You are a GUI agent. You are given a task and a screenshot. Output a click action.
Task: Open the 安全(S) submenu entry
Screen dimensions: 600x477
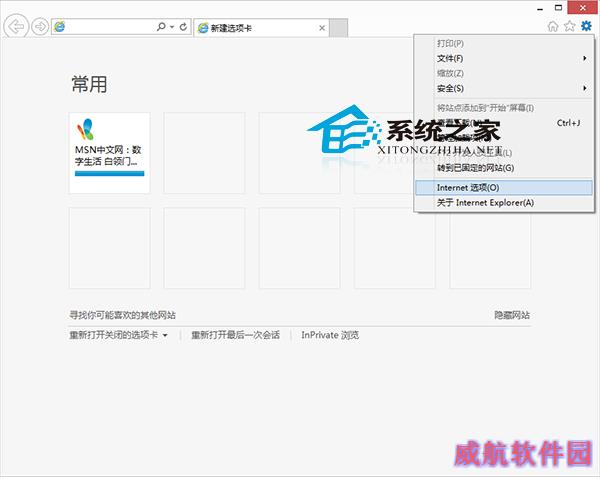tap(504, 88)
